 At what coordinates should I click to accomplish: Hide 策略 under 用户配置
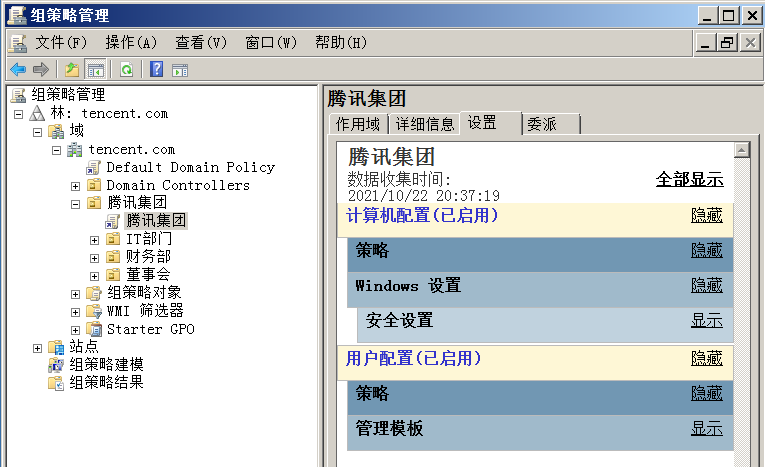706,393
